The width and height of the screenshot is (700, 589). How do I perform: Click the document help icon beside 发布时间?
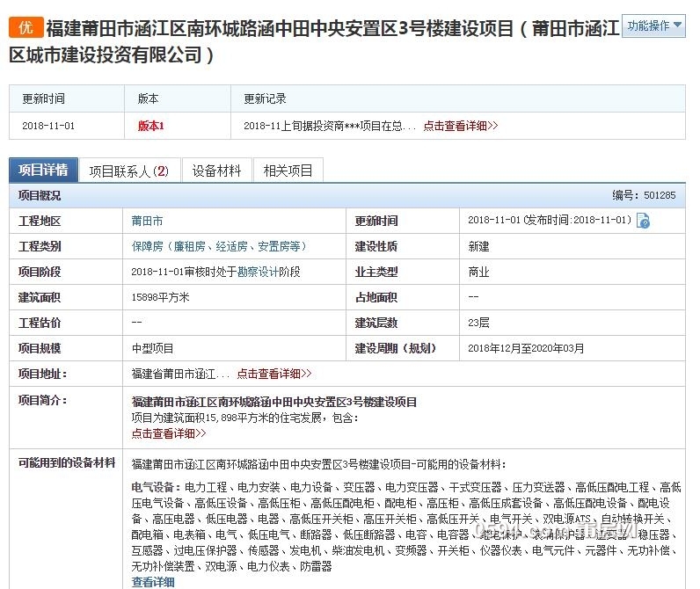click(643, 221)
